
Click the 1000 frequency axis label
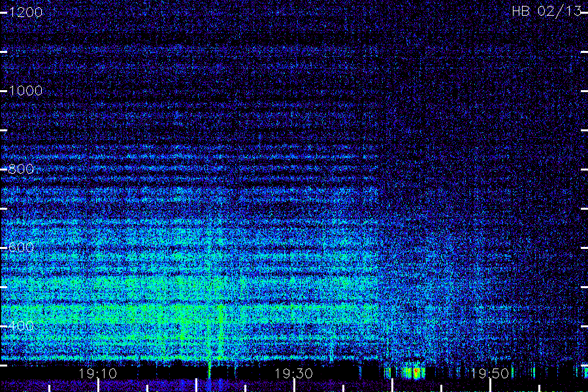25,91
